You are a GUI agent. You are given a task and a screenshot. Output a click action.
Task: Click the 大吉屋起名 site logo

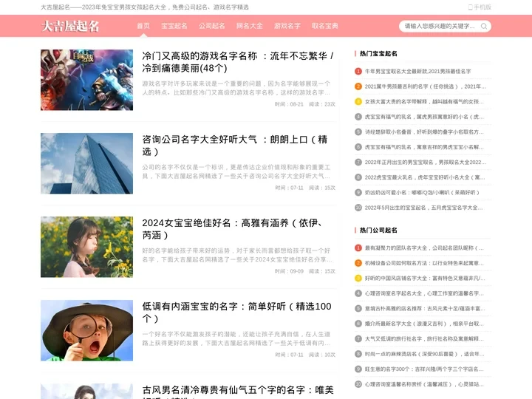click(70, 26)
